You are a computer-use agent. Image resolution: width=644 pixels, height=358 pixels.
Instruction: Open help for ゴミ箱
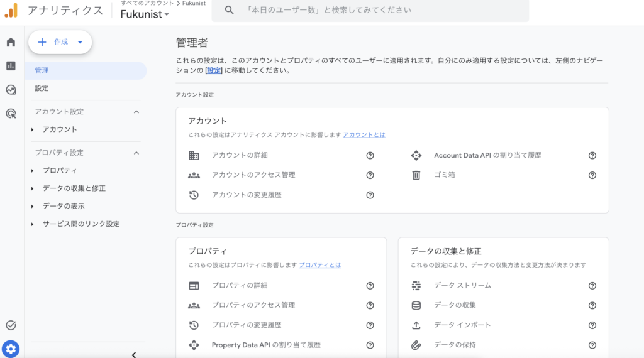592,175
